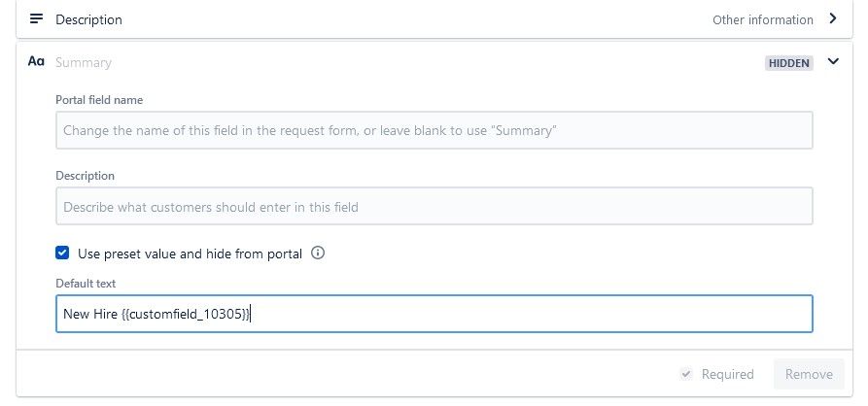The image size is (868, 406).
Task: Click the 'Use preset value and hide from portal' label
Action: click(x=190, y=254)
